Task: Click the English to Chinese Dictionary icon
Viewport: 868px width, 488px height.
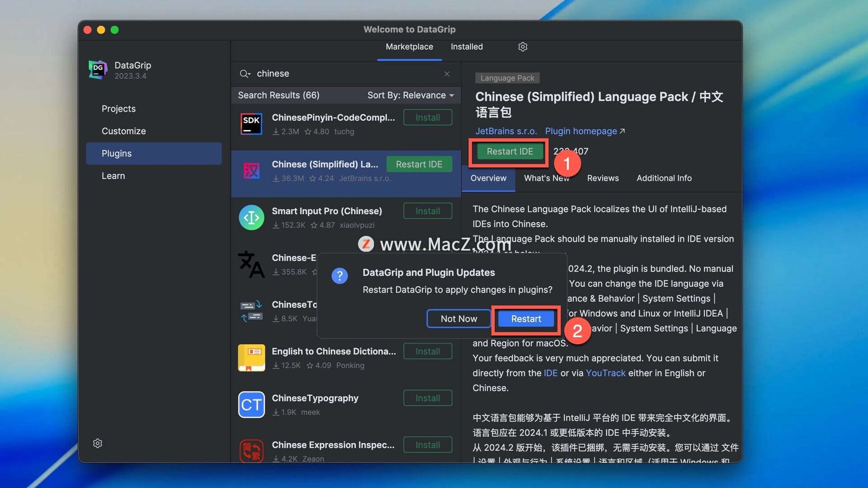Action: click(x=251, y=358)
